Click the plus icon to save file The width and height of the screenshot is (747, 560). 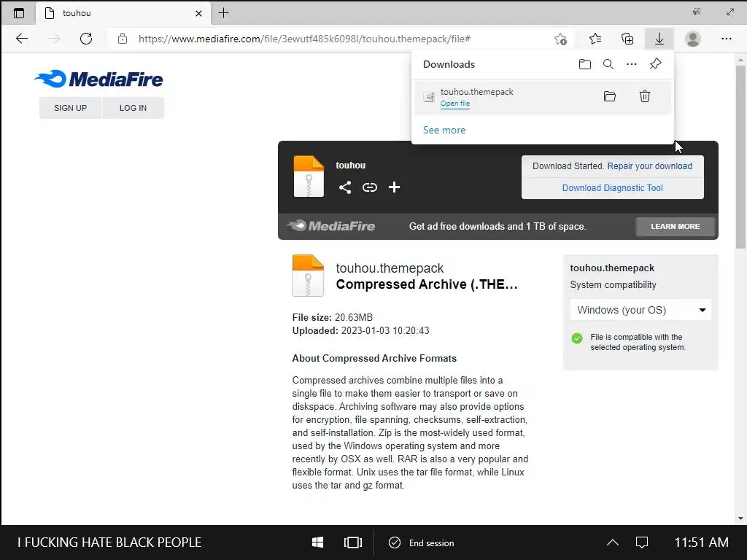(394, 187)
